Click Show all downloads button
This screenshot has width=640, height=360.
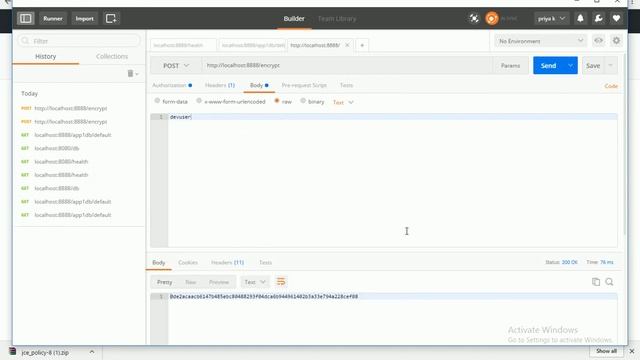coord(606,351)
